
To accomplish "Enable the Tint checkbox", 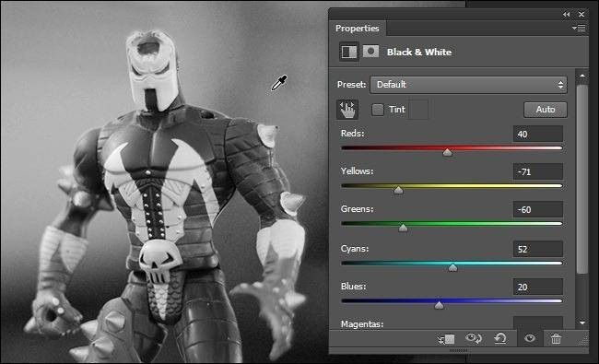I will [x=378, y=110].
